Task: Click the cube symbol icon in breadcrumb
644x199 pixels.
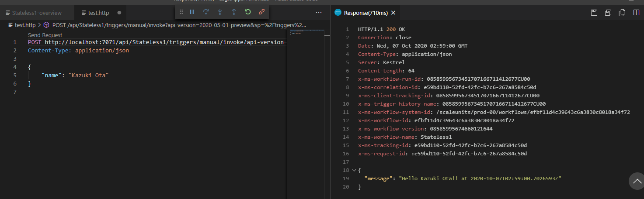Action: [x=46, y=25]
